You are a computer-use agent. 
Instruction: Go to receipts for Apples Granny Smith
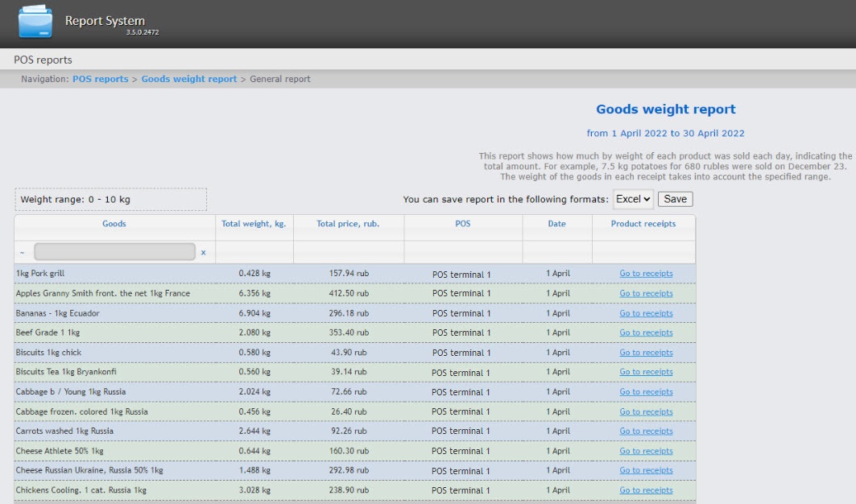646,294
